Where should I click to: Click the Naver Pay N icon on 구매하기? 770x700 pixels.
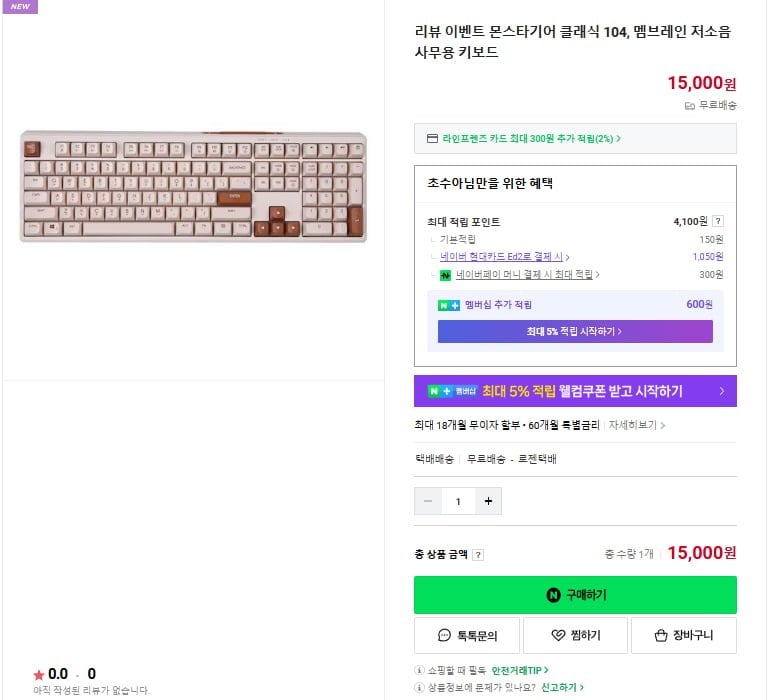pyautogui.click(x=553, y=595)
